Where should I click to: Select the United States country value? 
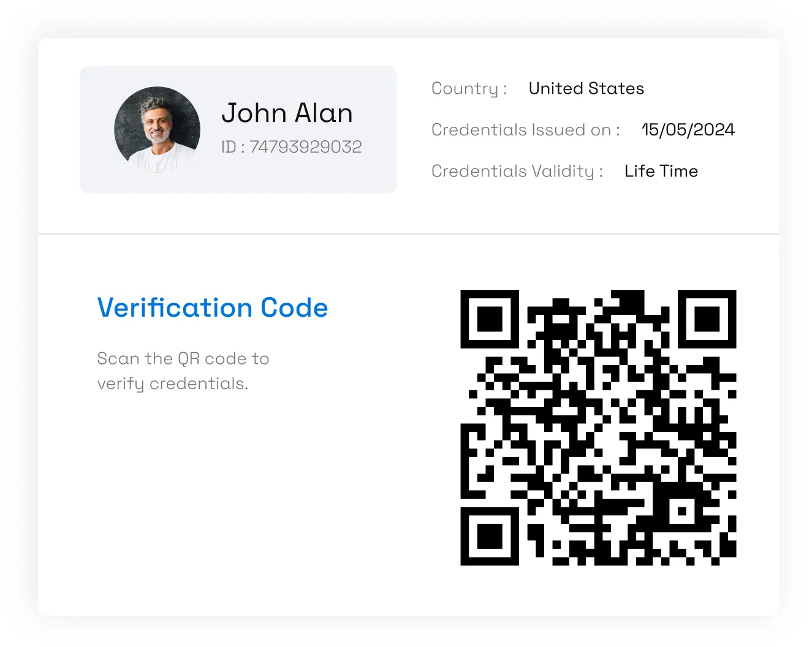coord(586,89)
